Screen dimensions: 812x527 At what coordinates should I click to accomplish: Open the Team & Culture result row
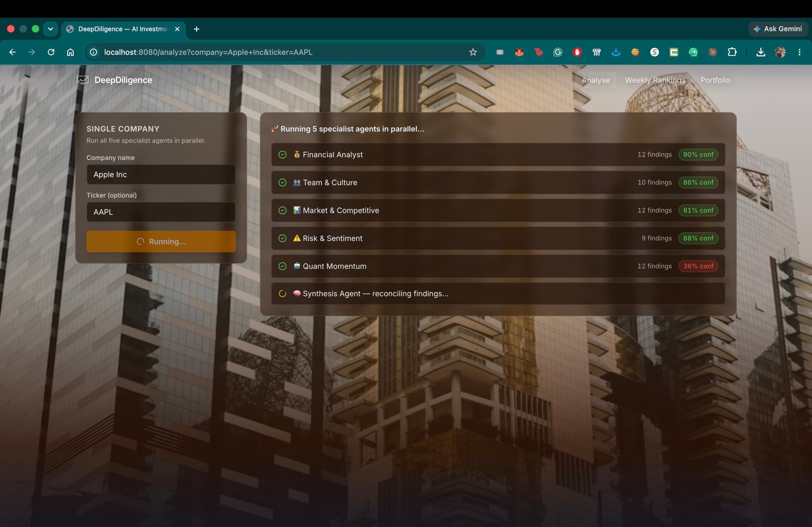coord(498,183)
